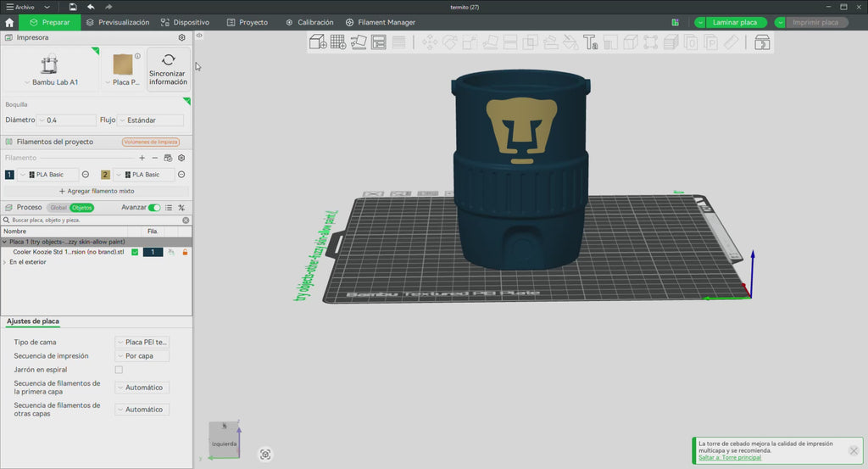The image size is (868, 469).
Task: Select the Move tool icon
Action: click(x=430, y=42)
